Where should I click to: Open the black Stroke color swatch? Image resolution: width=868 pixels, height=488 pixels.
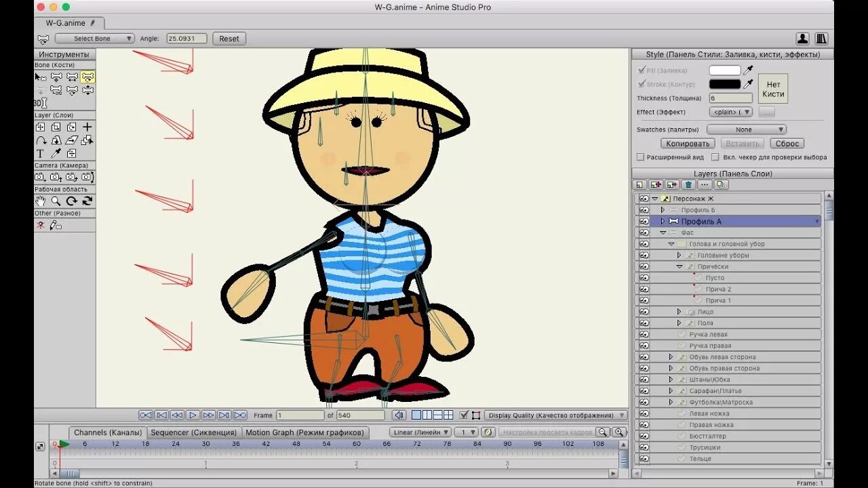coord(725,84)
